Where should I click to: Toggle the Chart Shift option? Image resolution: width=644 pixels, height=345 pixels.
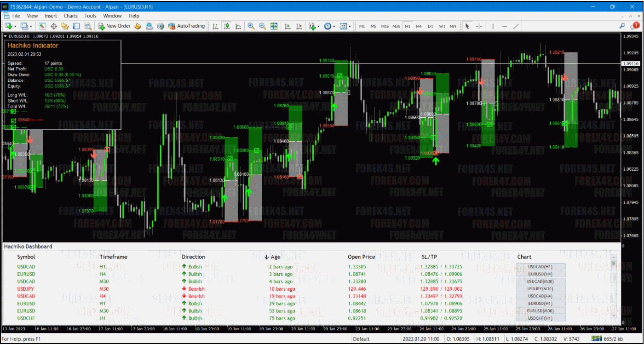299,26
